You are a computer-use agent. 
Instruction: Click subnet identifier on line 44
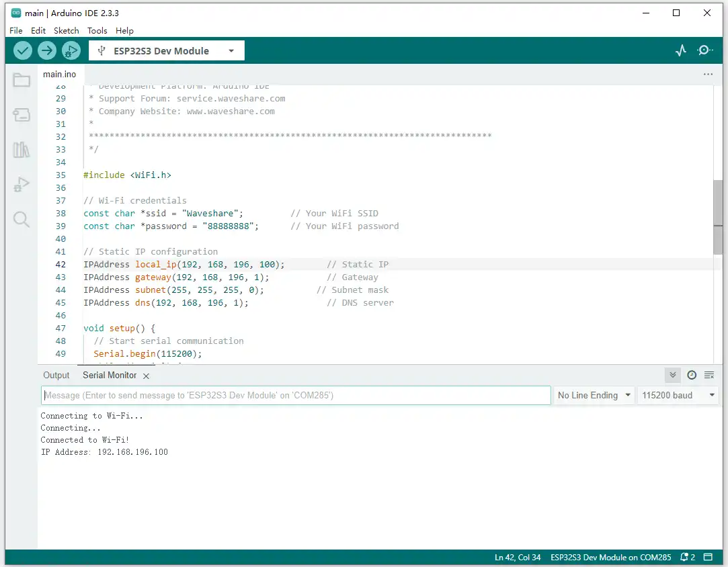click(x=151, y=290)
